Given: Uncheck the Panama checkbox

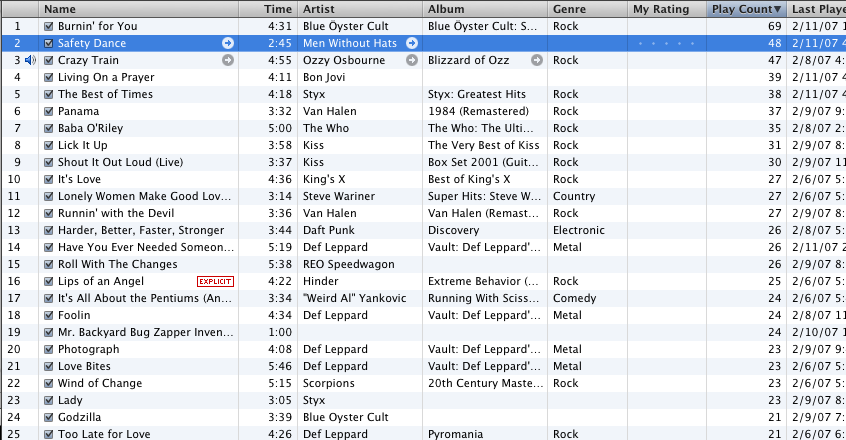Looking at the screenshot, I should [x=49, y=112].
